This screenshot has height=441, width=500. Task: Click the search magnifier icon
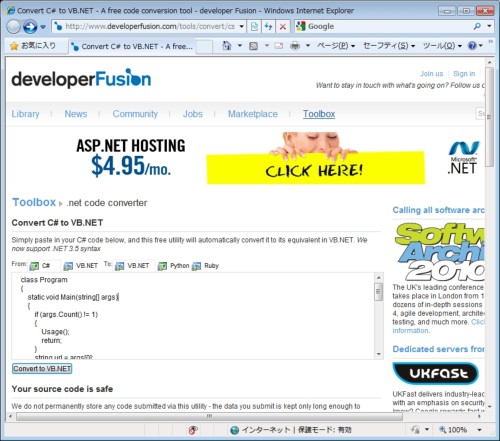pos(477,26)
